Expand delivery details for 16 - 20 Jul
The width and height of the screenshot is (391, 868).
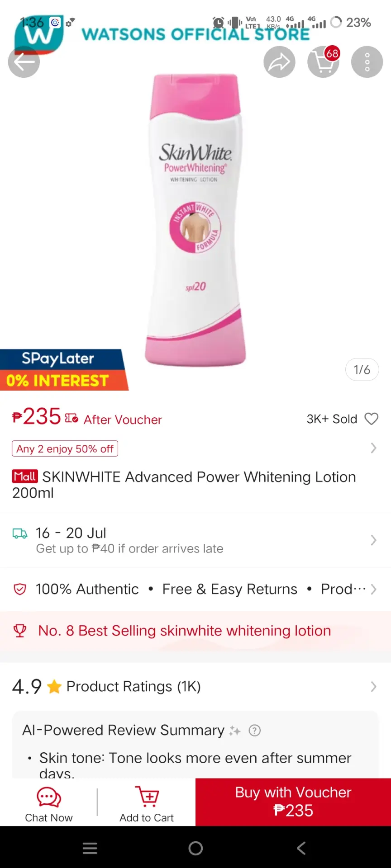[x=195, y=540]
